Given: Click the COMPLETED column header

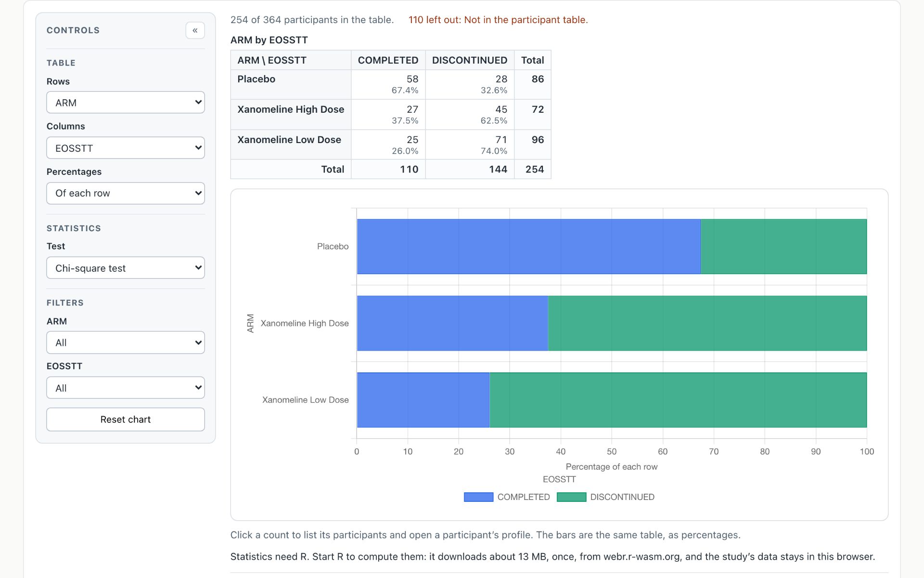Looking at the screenshot, I should tap(388, 60).
